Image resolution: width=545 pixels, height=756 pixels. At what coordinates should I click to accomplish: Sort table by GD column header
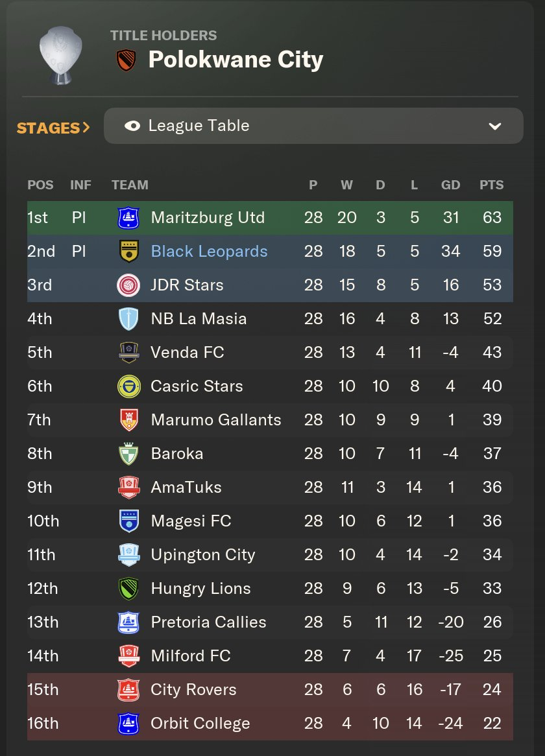[x=450, y=185]
